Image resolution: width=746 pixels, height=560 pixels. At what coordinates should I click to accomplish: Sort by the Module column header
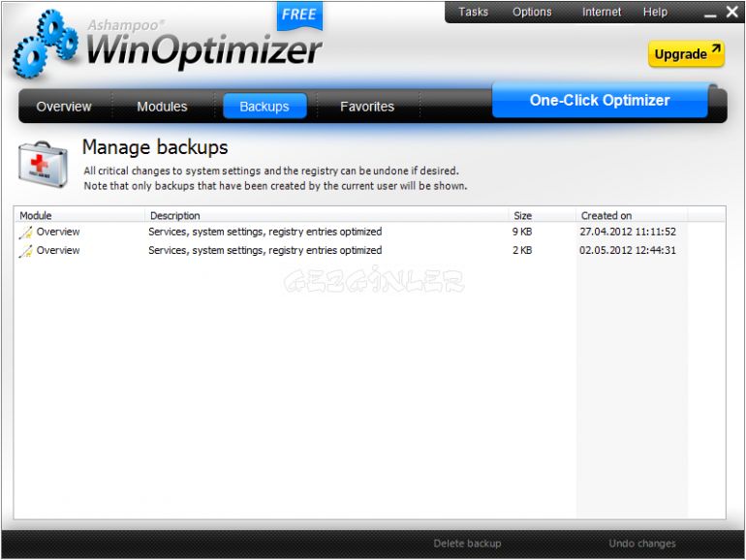pyautogui.click(x=79, y=215)
